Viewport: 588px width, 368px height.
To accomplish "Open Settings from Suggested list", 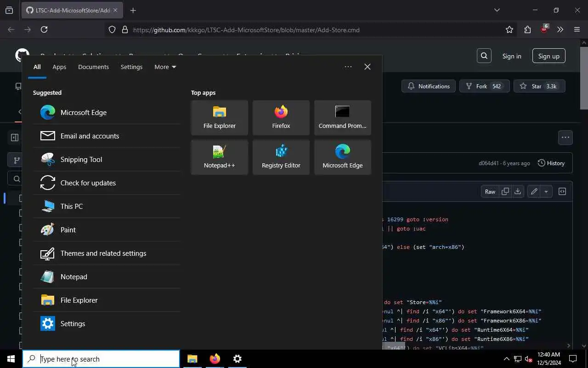I will pyautogui.click(x=107, y=323).
